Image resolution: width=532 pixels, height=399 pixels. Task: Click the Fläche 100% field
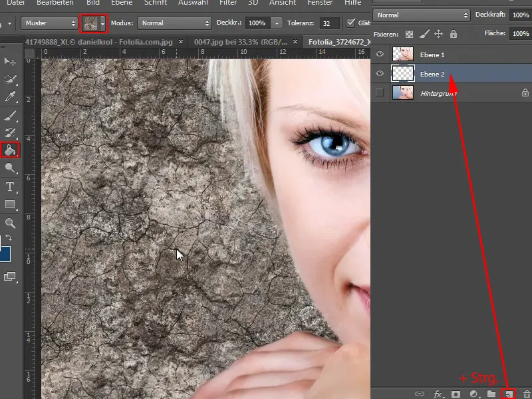(x=521, y=34)
